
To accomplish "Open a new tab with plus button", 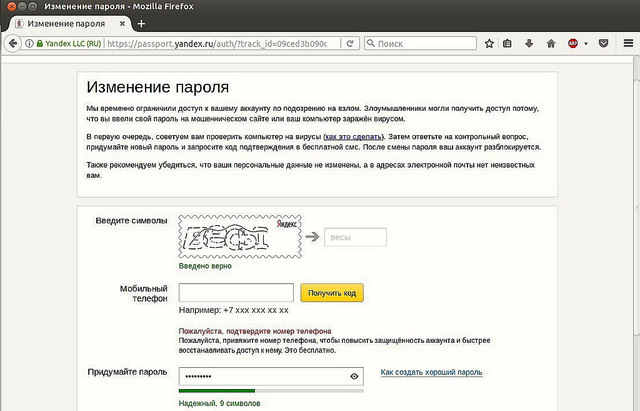I will [141, 24].
